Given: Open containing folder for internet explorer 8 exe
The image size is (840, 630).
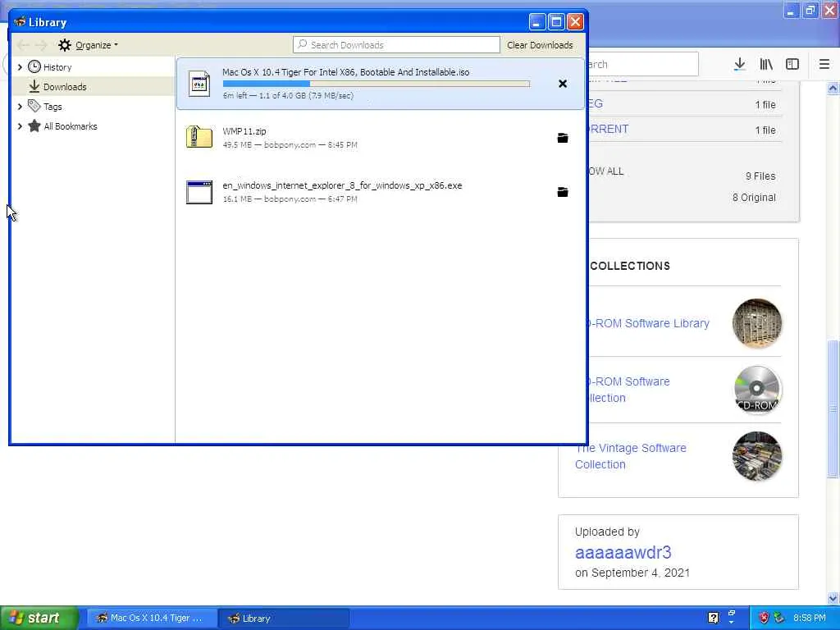Looking at the screenshot, I should 563,192.
